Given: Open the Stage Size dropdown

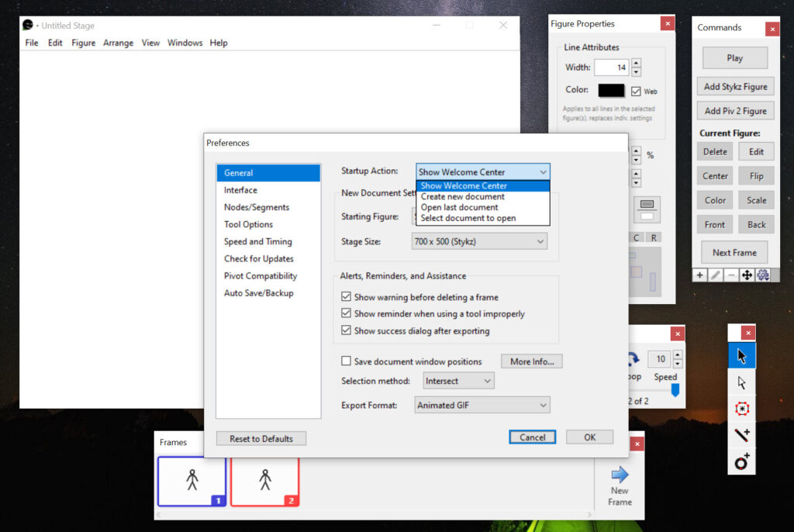Looking at the screenshot, I should pyautogui.click(x=479, y=242).
